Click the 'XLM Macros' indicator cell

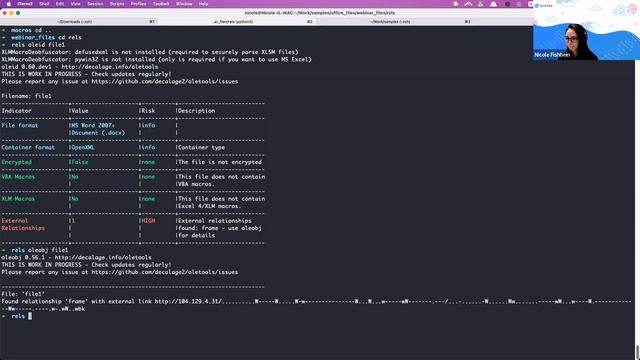pyautogui.click(x=18, y=199)
